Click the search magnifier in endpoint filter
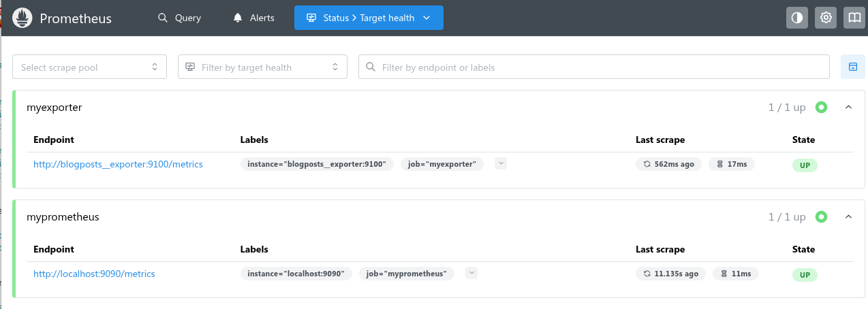 (x=371, y=67)
